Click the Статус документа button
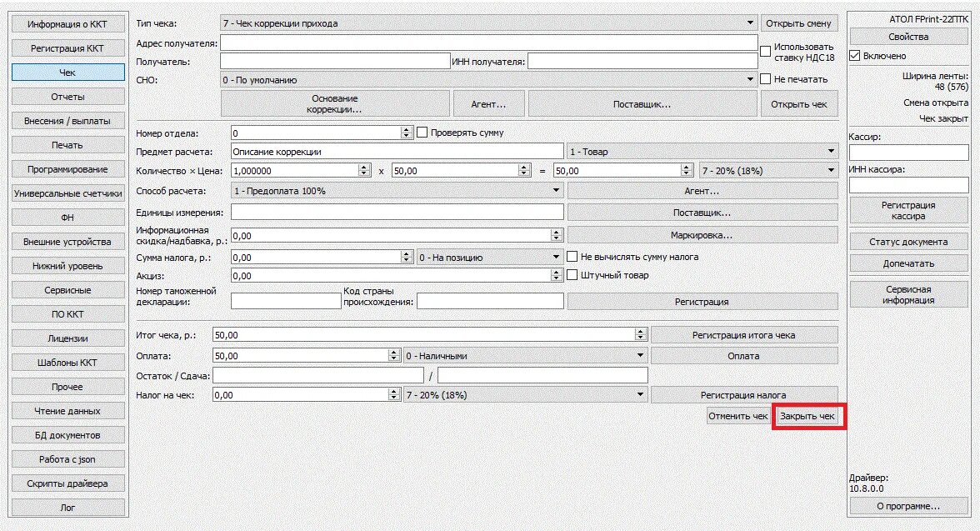The height and width of the screenshot is (531, 980). coord(908,242)
